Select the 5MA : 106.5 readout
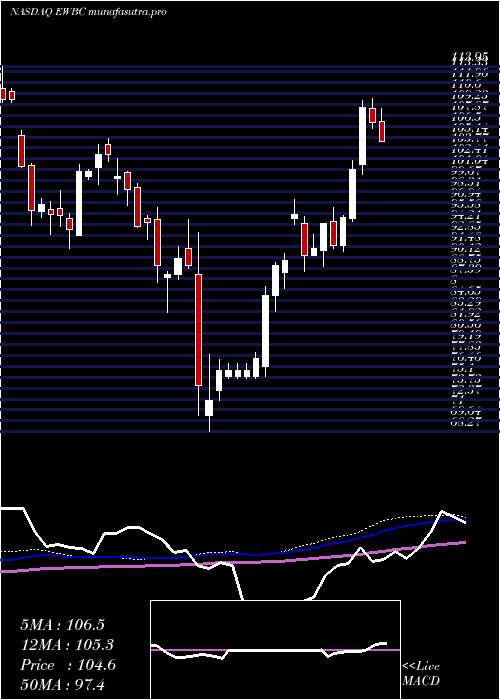This screenshot has height=700, width=500. click(x=62, y=625)
